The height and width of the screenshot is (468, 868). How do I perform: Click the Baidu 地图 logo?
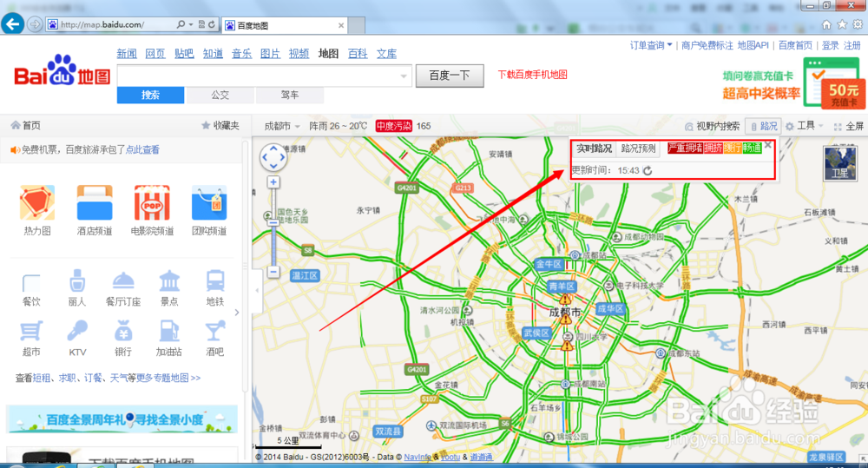tap(62, 70)
